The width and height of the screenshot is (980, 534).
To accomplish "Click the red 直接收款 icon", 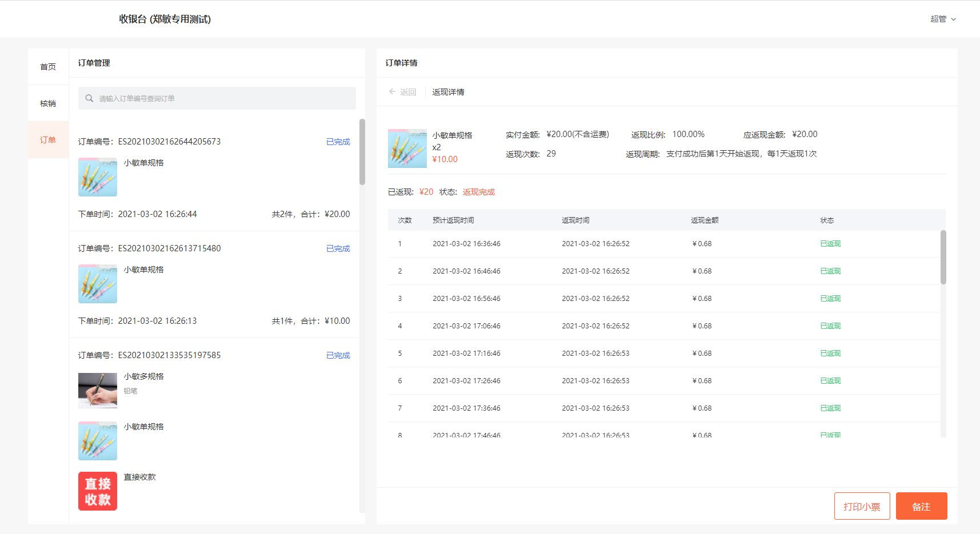I will 98,491.
